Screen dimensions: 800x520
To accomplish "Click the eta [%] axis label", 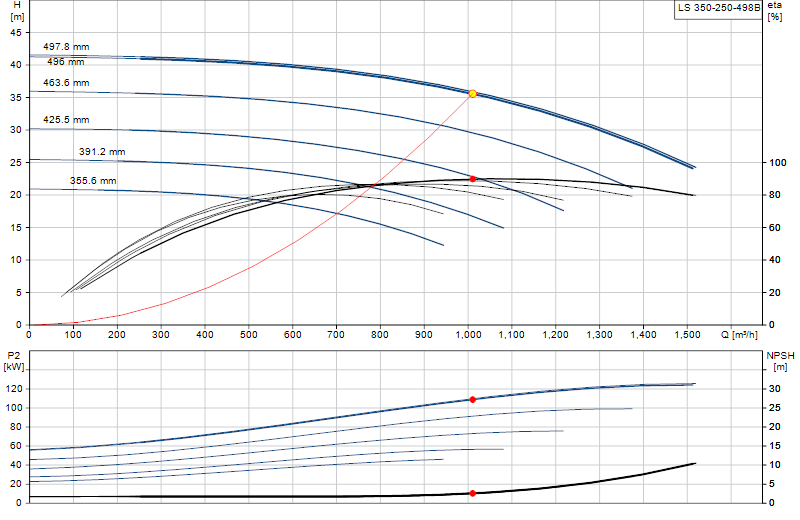I will tap(774, 11).
